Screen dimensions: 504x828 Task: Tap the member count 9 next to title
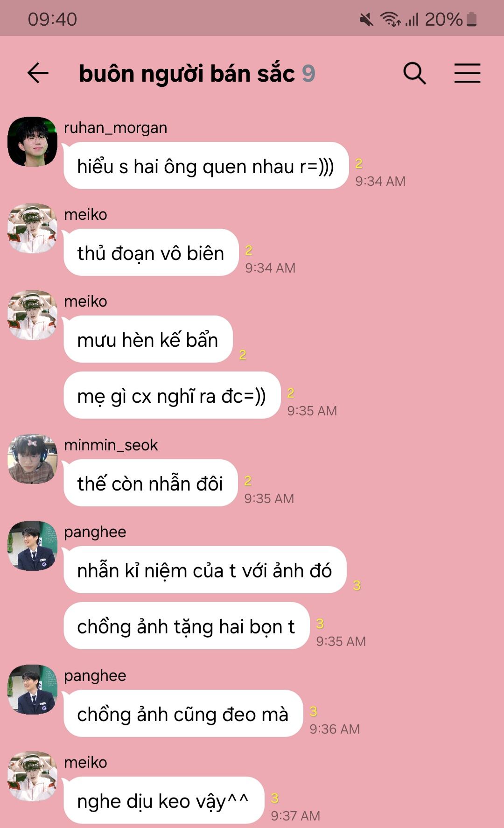[x=308, y=74]
